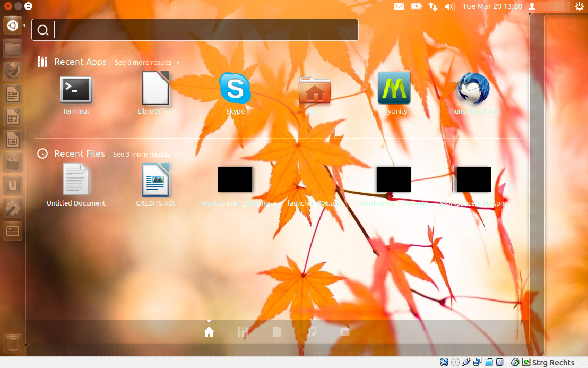588x368 pixels.
Task: Click VirtualBox optical disc status icon
Action: click(455, 362)
